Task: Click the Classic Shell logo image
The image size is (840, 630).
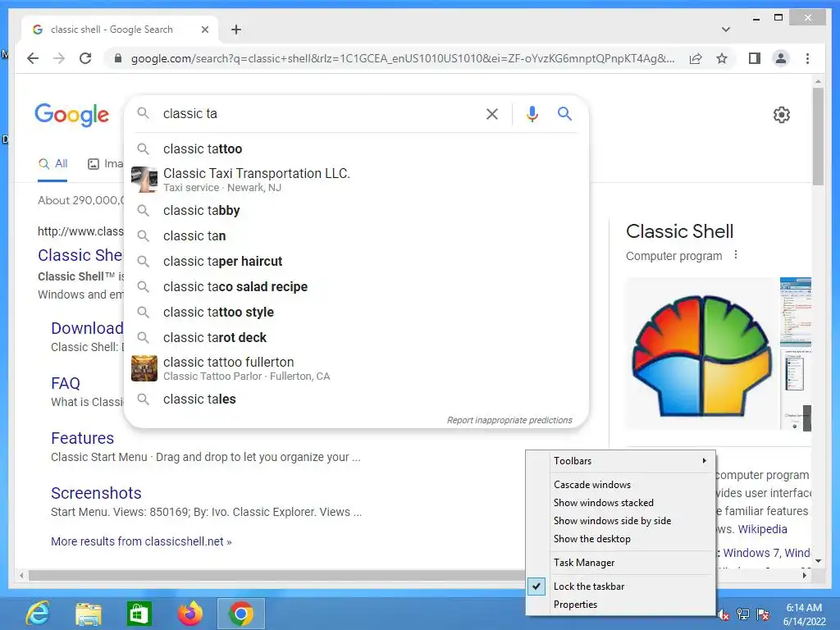Action: (x=702, y=354)
